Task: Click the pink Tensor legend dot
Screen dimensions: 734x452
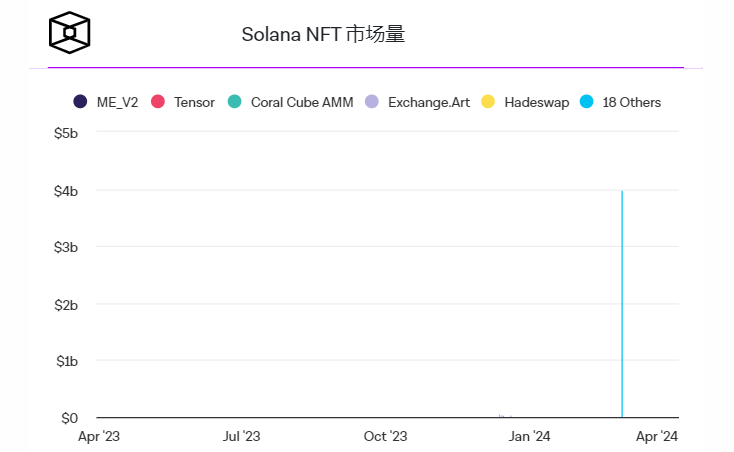Action: point(157,102)
